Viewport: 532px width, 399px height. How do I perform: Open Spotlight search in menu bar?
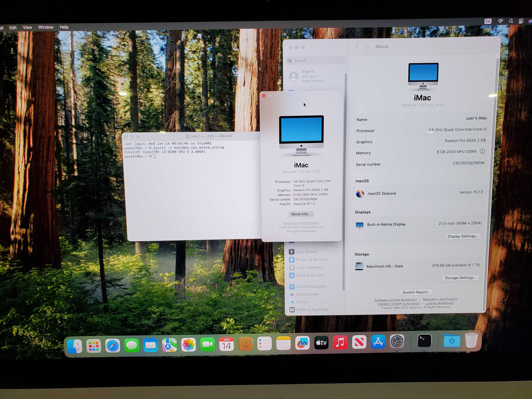coord(511,21)
